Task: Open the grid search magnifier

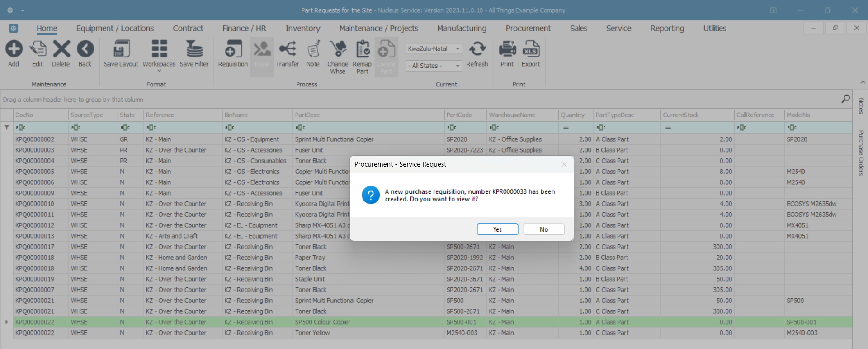Action: point(845,99)
